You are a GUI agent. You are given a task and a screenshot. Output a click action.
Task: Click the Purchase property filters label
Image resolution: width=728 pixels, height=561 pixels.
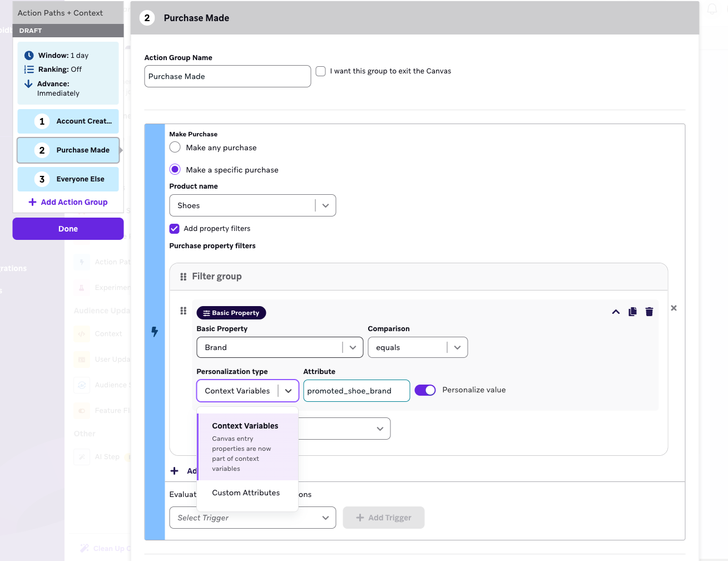click(x=212, y=246)
